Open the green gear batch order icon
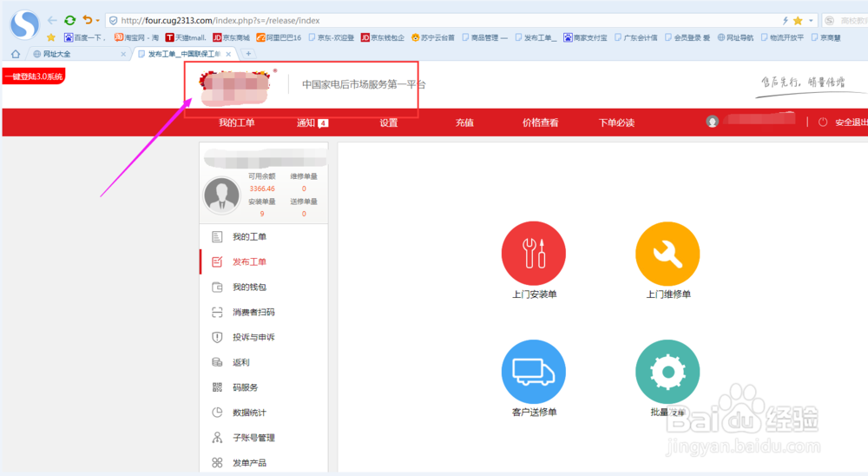This screenshot has height=476, width=868. pyautogui.click(x=667, y=371)
